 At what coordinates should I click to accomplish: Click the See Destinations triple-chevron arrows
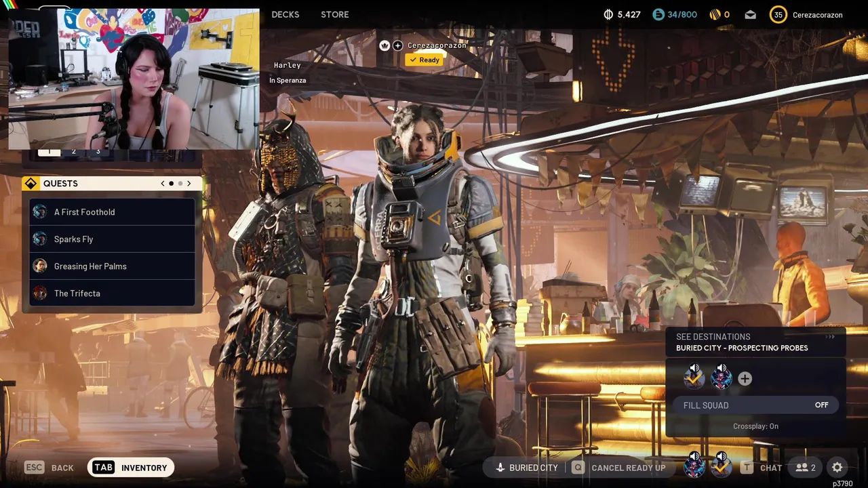[830, 337]
